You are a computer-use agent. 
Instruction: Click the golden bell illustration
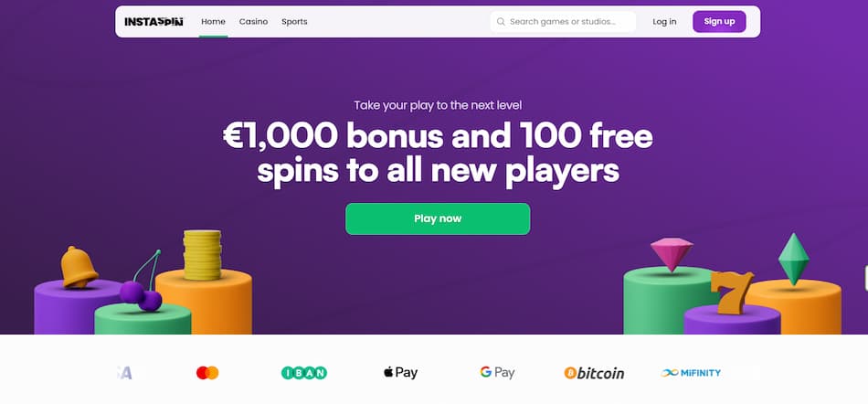coord(79,266)
